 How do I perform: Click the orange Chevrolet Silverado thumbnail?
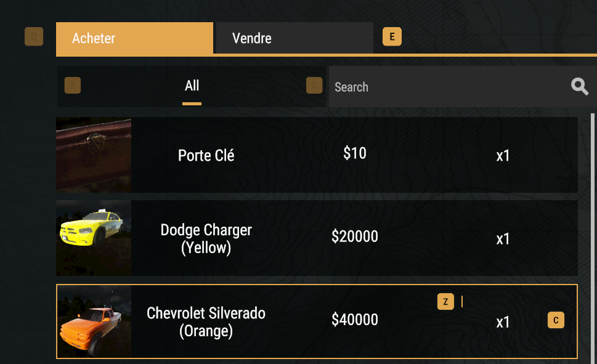coord(94,322)
